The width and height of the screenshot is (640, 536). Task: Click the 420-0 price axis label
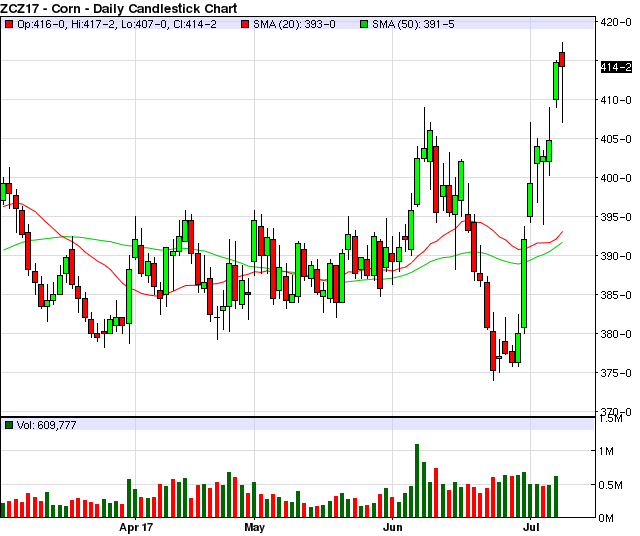616,22
